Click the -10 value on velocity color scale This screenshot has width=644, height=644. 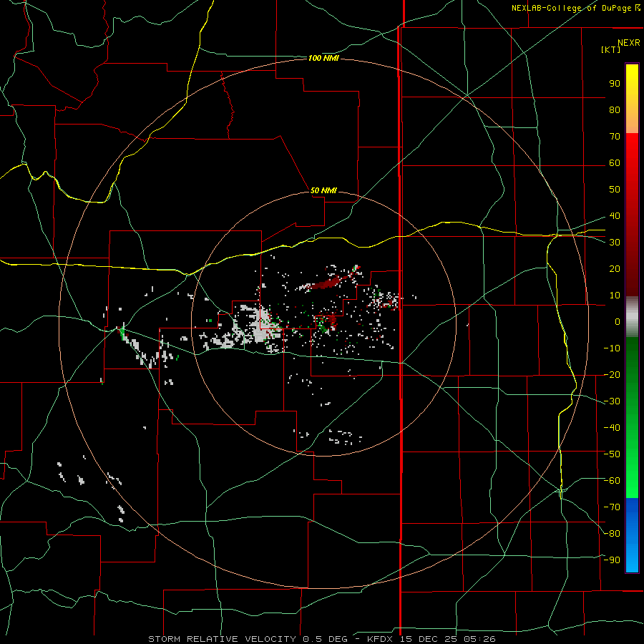[612, 348]
